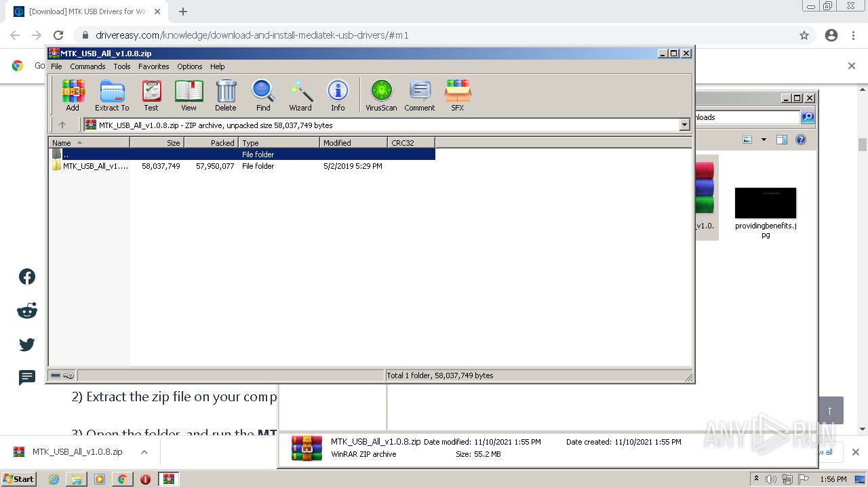
Task: Run VirusScan on the archive
Action: click(x=381, y=95)
